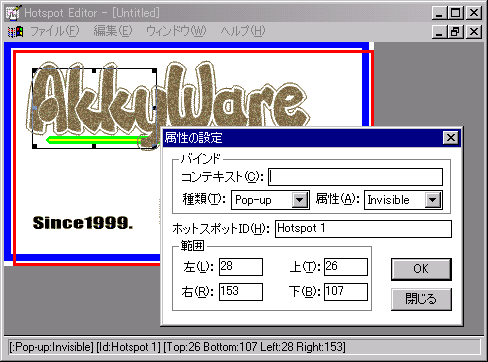The image size is (488, 362).
Task: Restore the inner document window
Action: 456,32
